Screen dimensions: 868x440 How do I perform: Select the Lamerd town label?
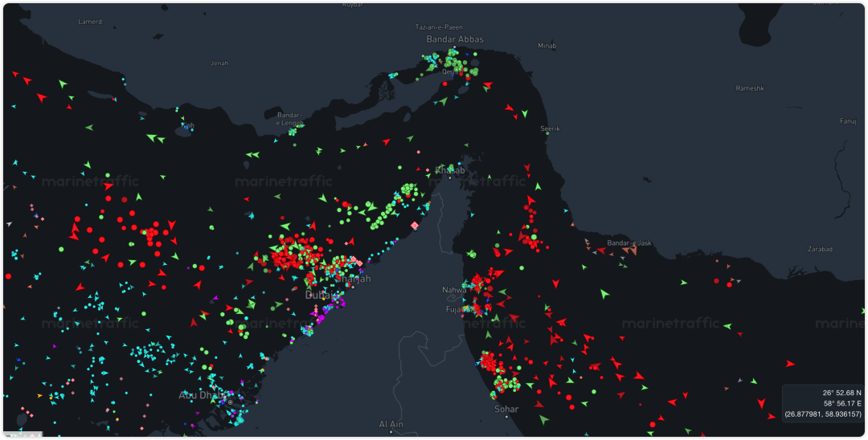(x=90, y=22)
